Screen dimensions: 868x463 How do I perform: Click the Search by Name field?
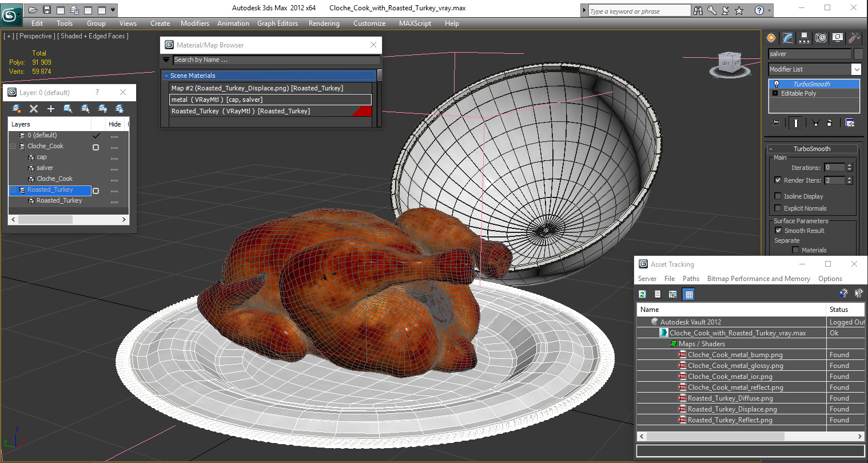click(276, 60)
